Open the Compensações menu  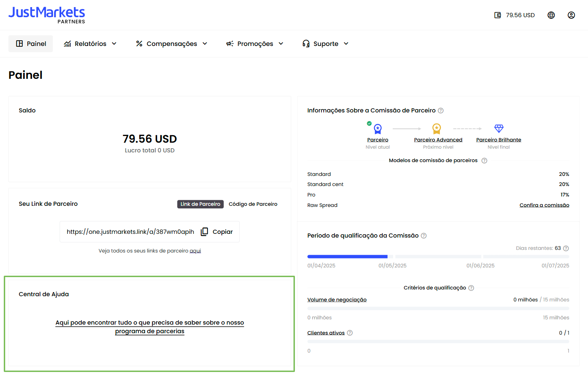click(x=172, y=44)
